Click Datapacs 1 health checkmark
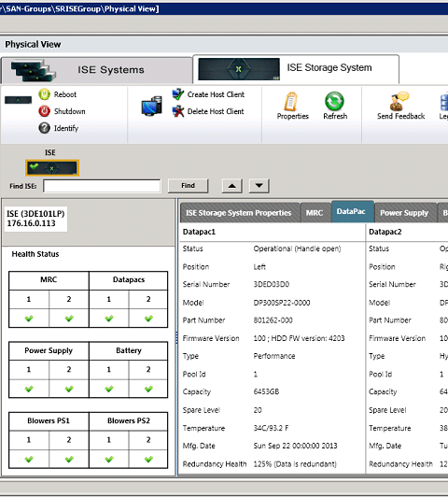 click(109, 319)
